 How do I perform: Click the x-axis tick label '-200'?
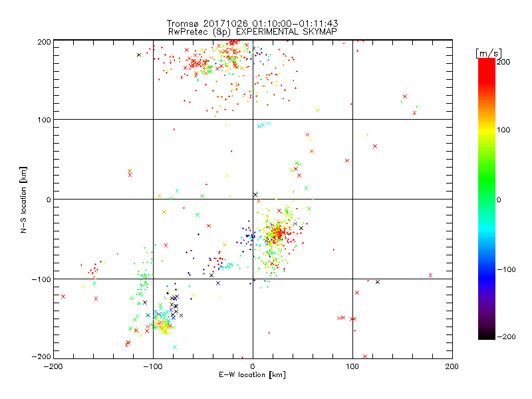(53, 367)
